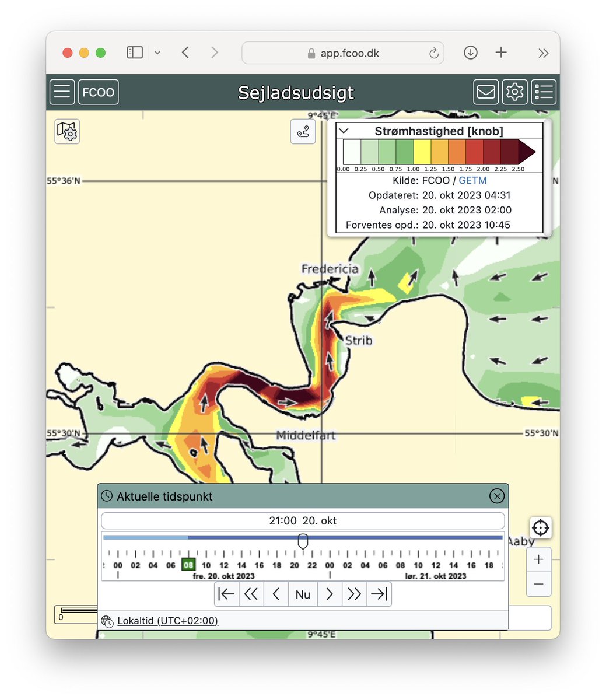
Task: Click the Sejladsudsigt title
Action: point(296,93)
